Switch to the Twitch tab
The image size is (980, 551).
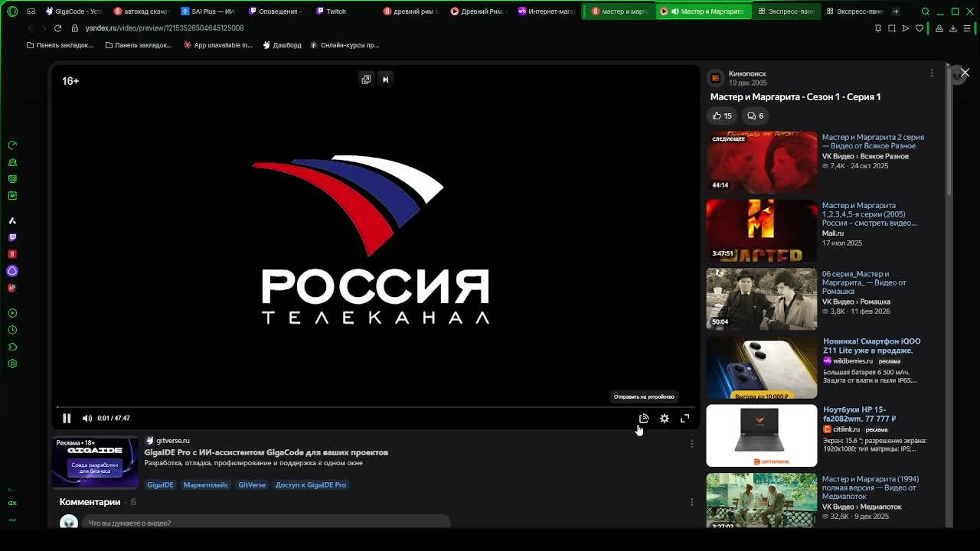click(x=343, y=11)
